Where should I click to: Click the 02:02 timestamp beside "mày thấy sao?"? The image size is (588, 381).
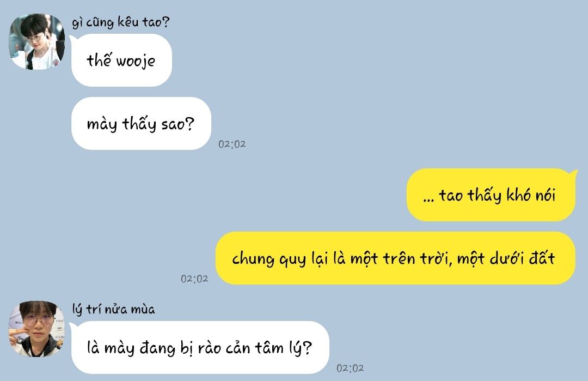click(232, 144)
